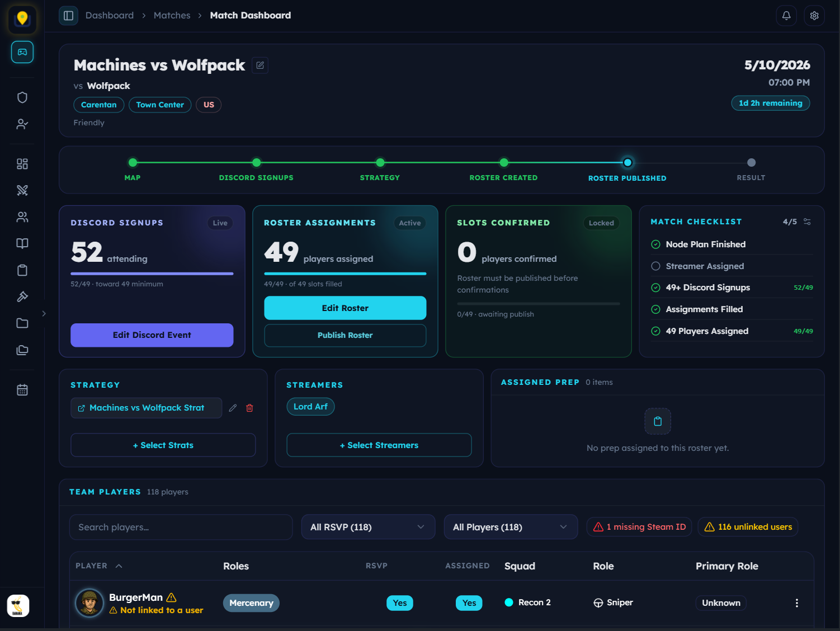The image size is (840, 631).
Task: Open the calendar sidebar icon
Action: click(x=22, y=390)
